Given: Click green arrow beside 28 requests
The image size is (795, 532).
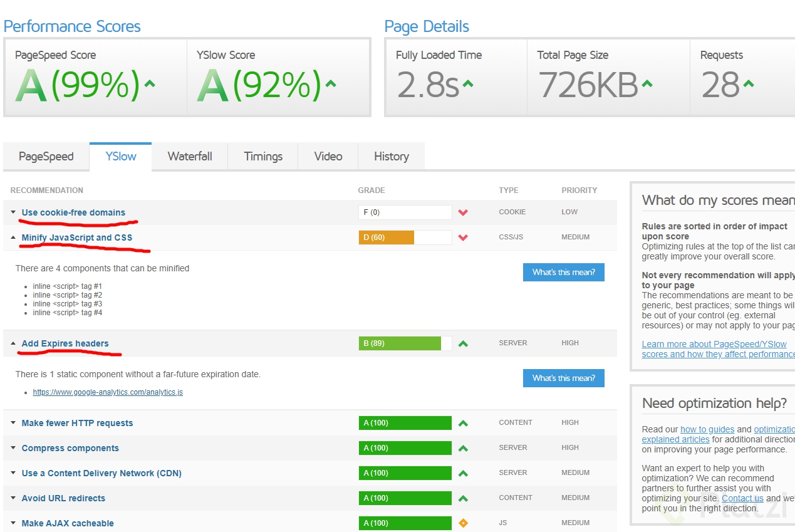Looking at the screenshot, I should click(x=748, y=83).
